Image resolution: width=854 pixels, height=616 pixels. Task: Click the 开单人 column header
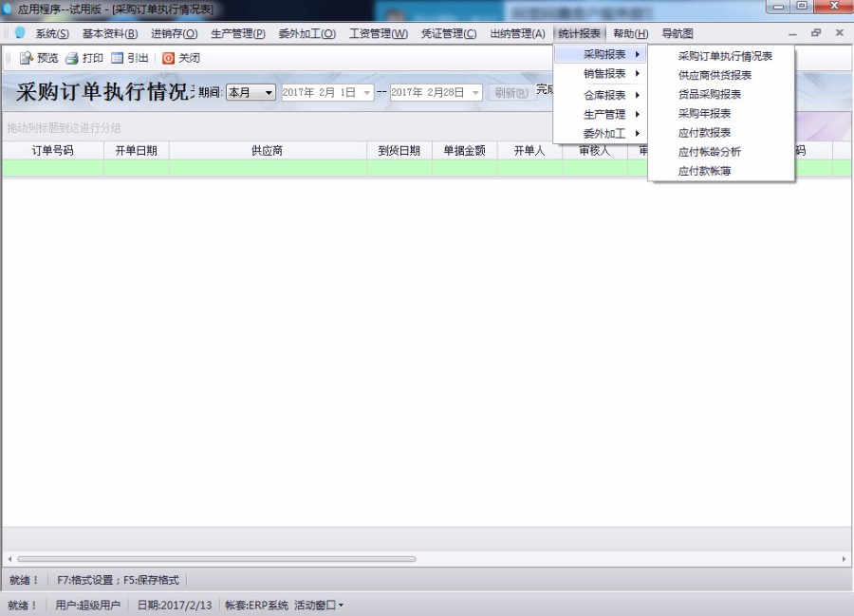529,150
